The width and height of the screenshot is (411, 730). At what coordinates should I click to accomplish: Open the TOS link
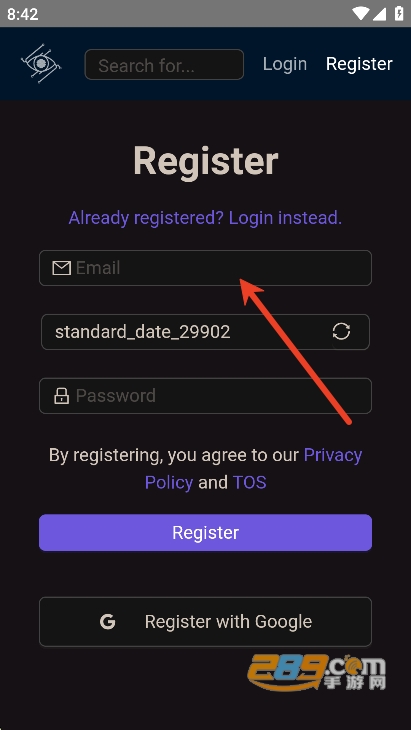(249, 482)
